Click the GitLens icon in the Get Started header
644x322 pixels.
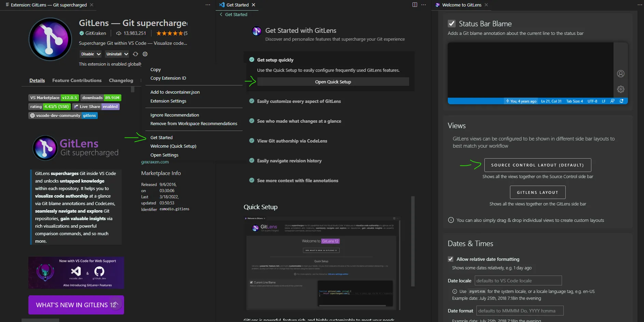[x=257, y=31]
